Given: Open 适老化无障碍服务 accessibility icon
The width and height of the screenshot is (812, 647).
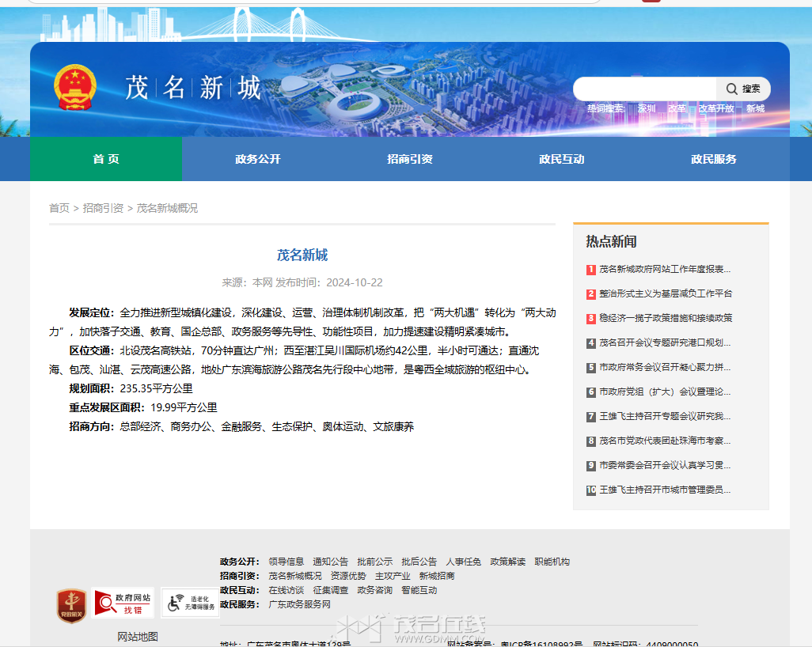Looking at the screenshot, I should click(x=190, y=603).
